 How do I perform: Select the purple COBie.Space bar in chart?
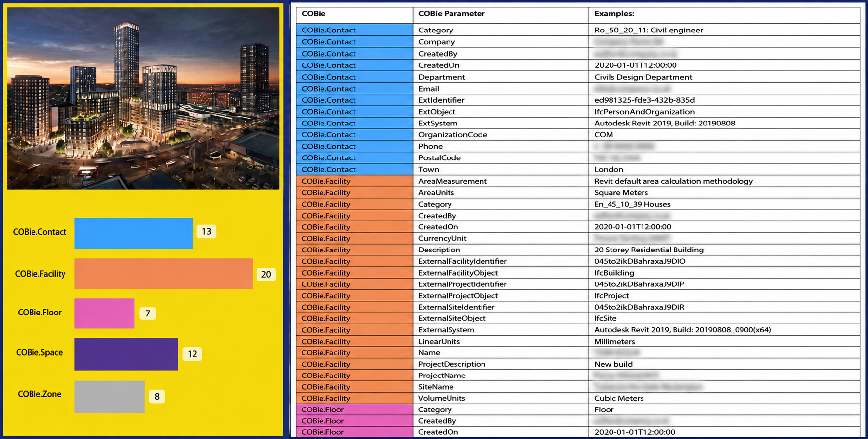126,354
